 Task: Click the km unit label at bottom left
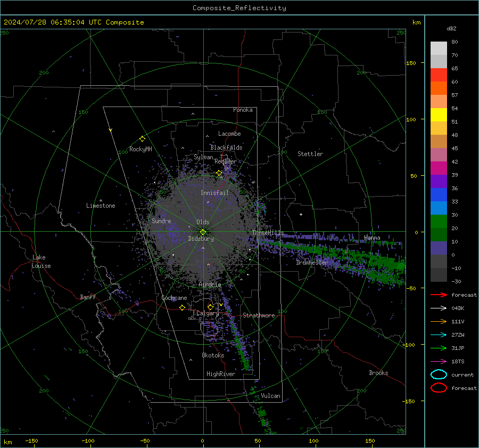click(8, 442)
